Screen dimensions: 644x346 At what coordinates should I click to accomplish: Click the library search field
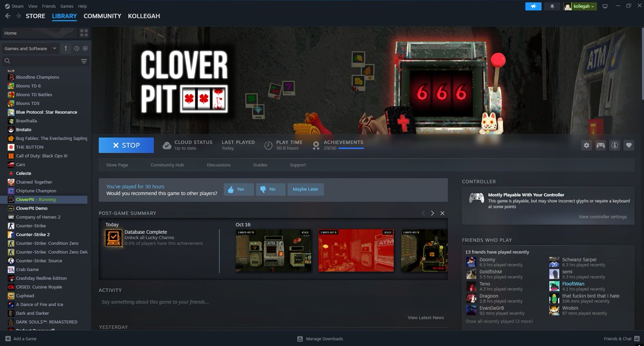[46, 61]
